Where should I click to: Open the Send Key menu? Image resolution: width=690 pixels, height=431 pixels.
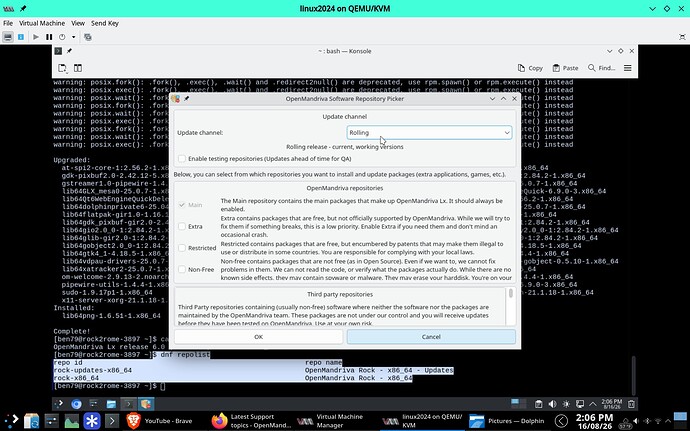(105, 23)
